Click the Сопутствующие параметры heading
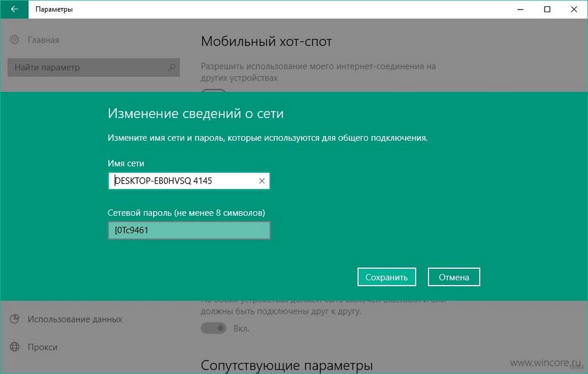Image resolution: width=588 pixels, height=374 pixels. click(x=286, y=366)
